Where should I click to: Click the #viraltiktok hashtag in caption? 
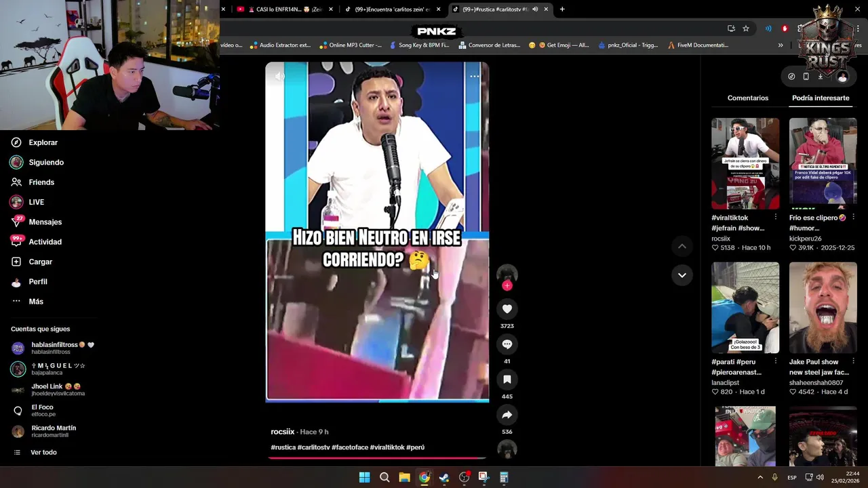387,447
